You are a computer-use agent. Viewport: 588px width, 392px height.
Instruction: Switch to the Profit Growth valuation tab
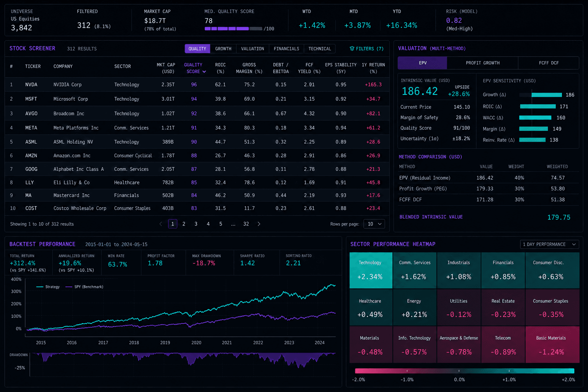coord(483,63)
